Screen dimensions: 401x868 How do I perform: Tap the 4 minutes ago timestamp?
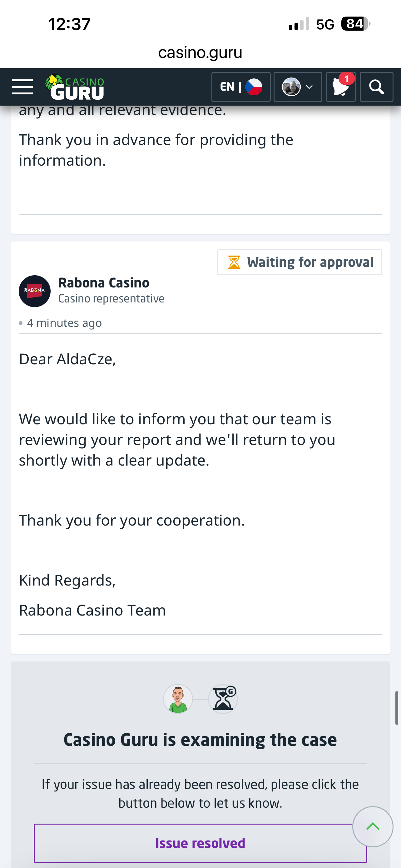(64, 323)
